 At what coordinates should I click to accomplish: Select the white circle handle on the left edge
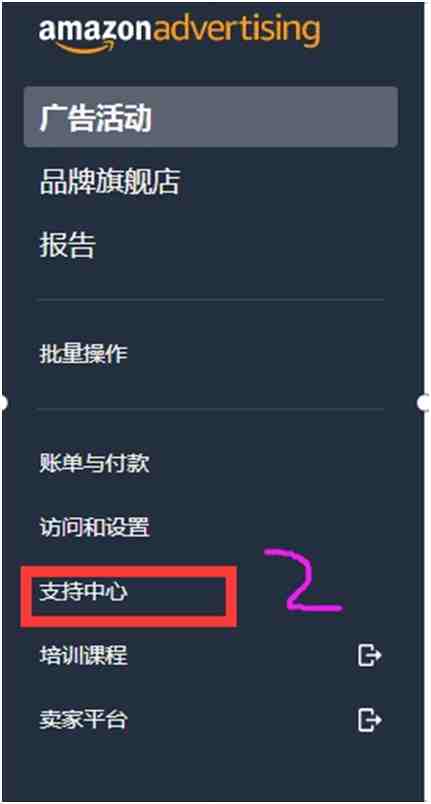pos(3,403)
